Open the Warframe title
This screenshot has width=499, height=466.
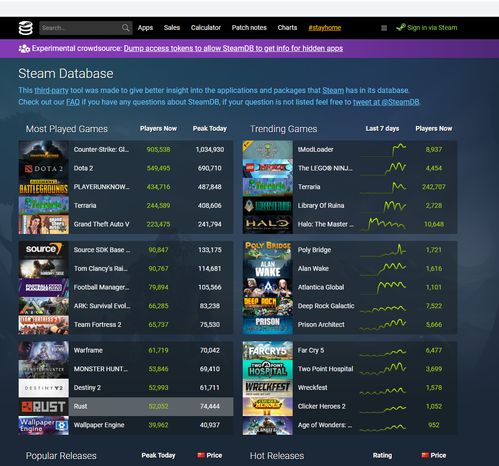click(88, 350)
